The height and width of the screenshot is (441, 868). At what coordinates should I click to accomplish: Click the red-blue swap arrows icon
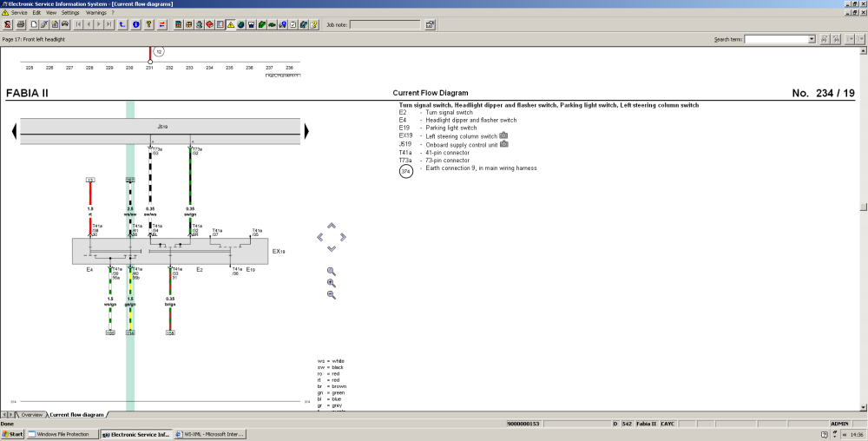(x=161, y=24)
